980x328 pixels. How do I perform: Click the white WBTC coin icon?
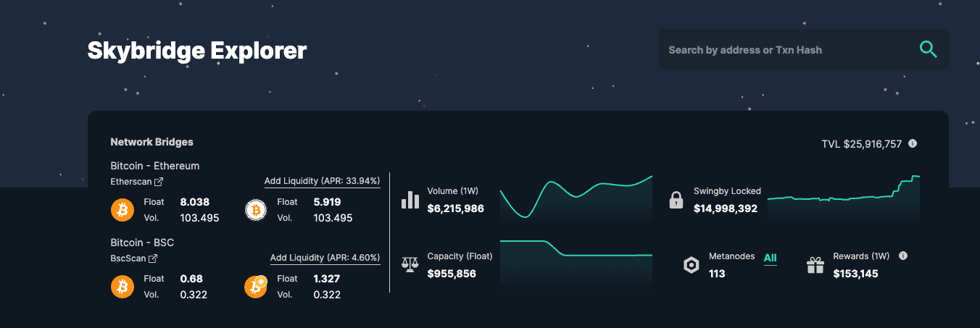(256, 210)
